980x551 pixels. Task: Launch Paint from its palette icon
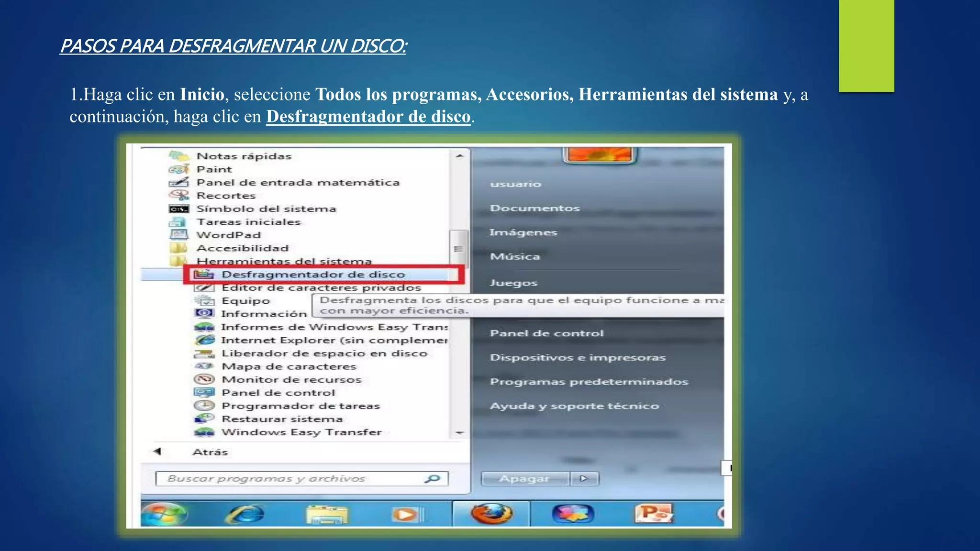pyautogui.click(x=178, y=169)
